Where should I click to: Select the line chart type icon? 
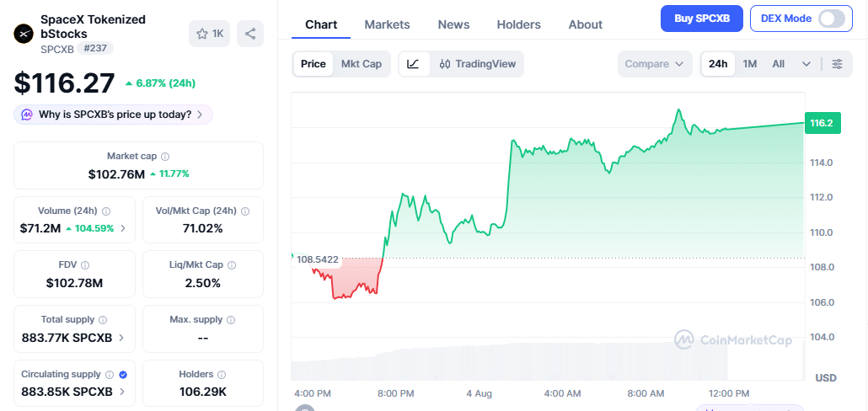(x=413, y=64)
